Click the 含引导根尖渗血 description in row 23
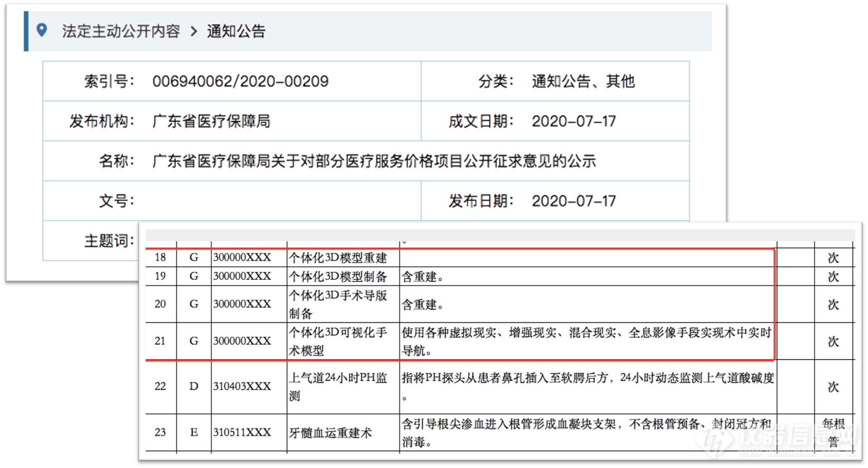 (x=587, y=433)
